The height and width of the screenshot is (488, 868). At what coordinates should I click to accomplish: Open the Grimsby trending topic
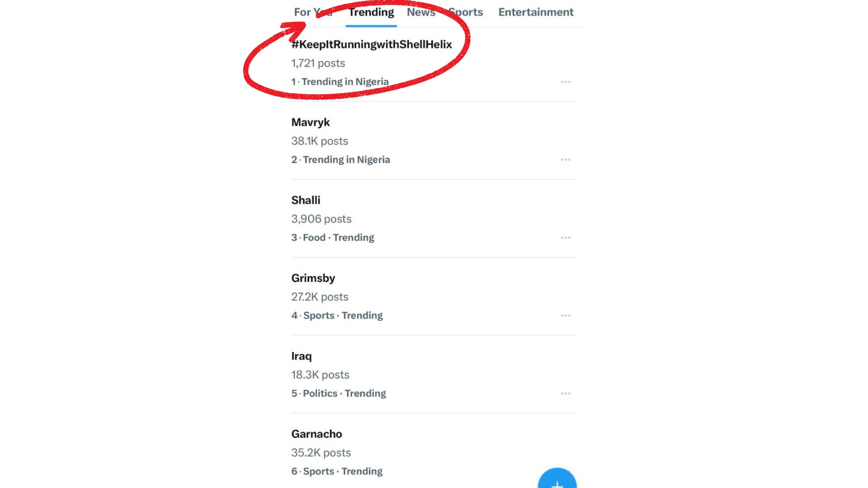click(x=313, y=278)
